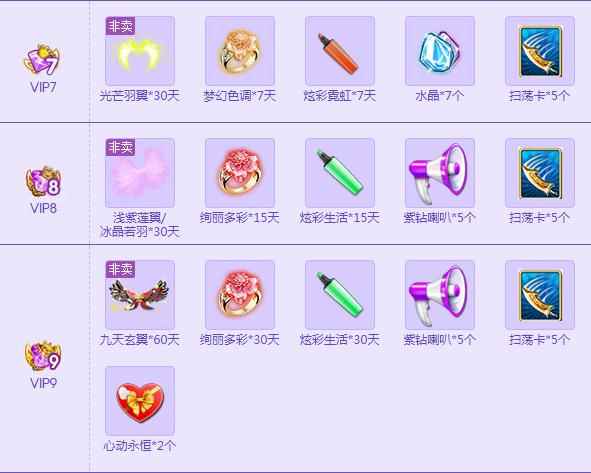The height and width of the screenshot is (473, 591).
Task: Select the pink 浅紫莲翼 wings item
Action: pyautogui.click(x=140, y=173)
